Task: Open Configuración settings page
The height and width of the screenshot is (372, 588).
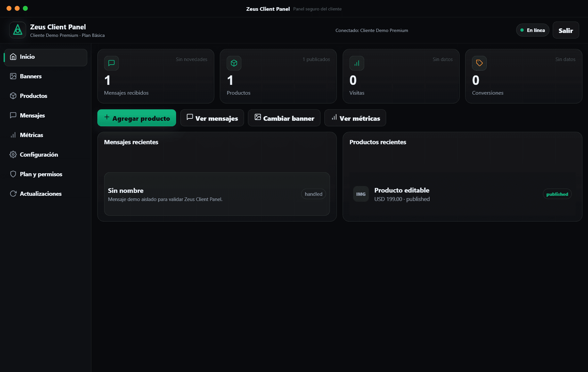Action: click(46, 155)
